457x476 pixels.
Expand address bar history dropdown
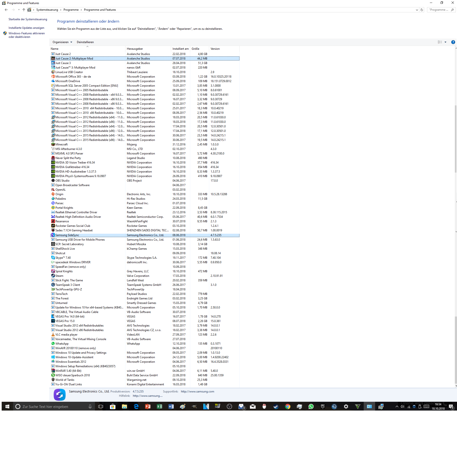click(x=417, y=10)
